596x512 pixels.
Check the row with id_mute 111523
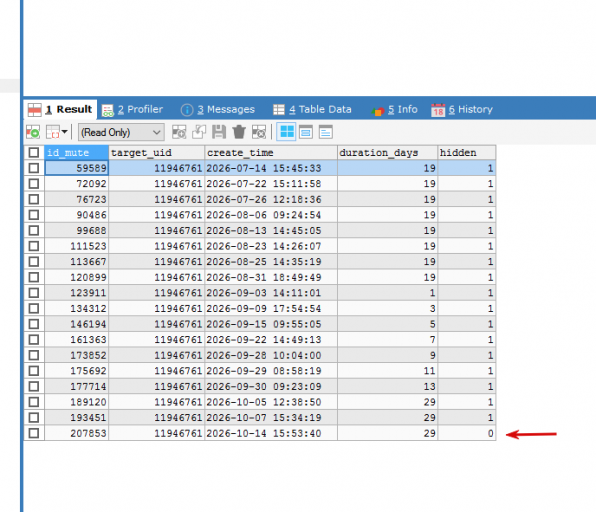click(x=34, y=246)
